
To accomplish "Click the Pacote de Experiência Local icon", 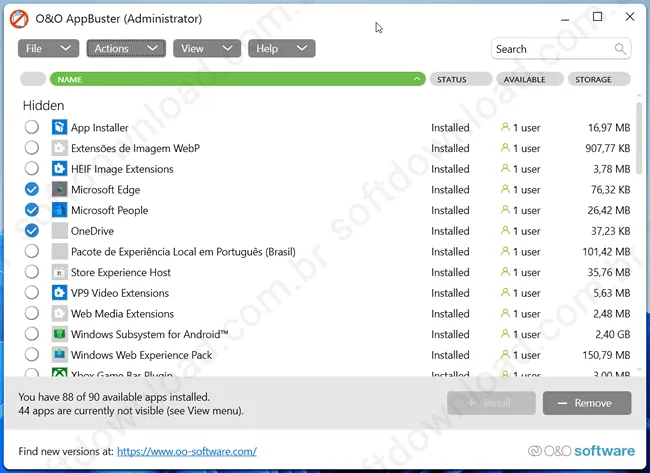I will coord(59,252).
